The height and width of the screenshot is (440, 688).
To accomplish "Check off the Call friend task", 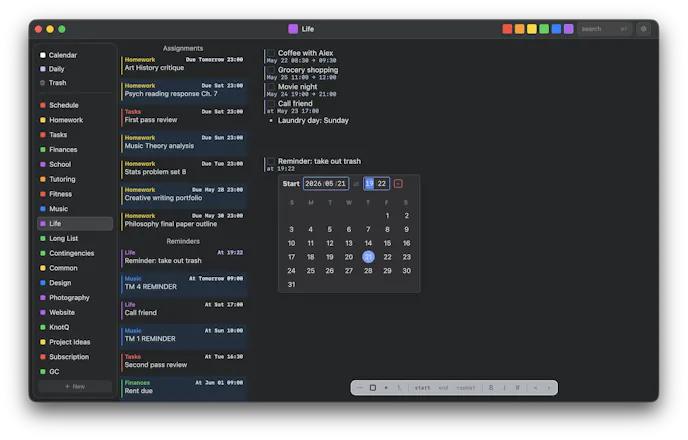I will [x=271, y=104].
